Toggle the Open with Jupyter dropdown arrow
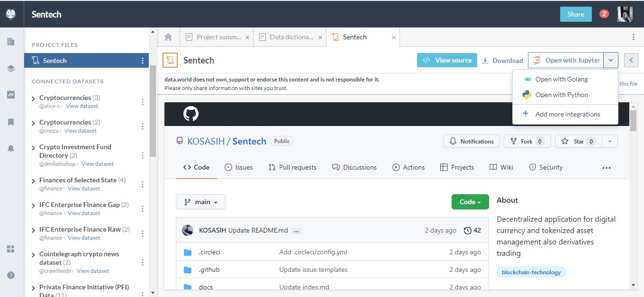Viewport: 644px width, 297px height. 611,60
